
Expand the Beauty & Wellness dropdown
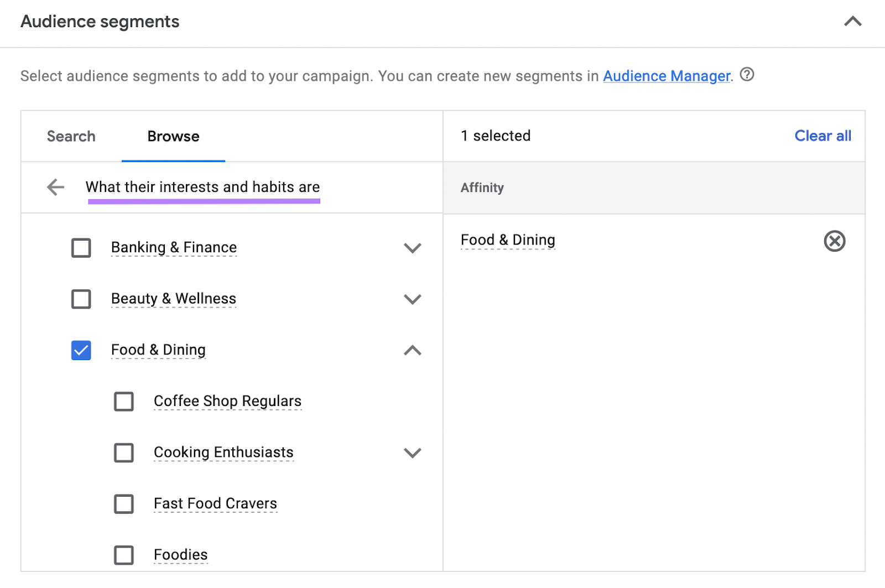[x=412, y=299]
